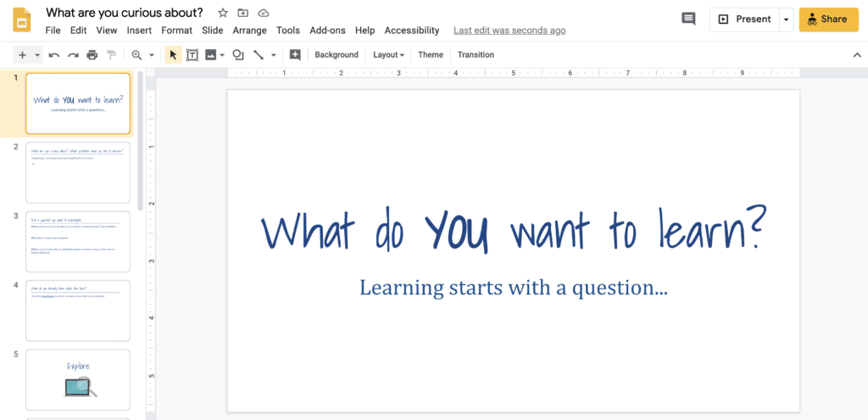The image size is (868, 420).
Task: Open the Arrange menu
Action: pyautogui.click(x=250, y=31)
